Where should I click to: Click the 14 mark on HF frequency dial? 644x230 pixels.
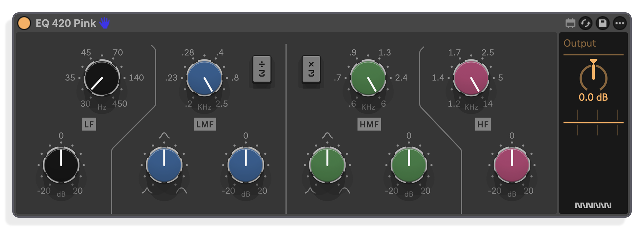coord(488,103)
